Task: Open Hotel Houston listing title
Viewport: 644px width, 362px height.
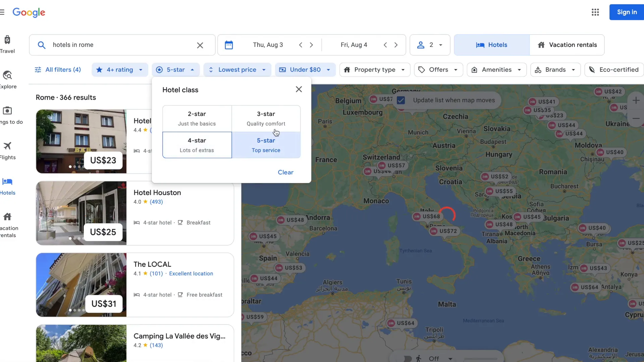Action: (157, 193)
